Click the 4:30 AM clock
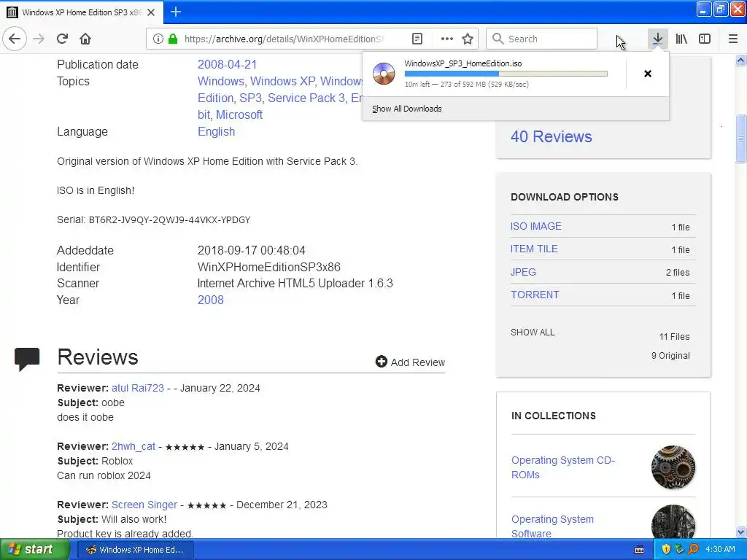Viewport: 747px width, 560px height. coord(720,550)
